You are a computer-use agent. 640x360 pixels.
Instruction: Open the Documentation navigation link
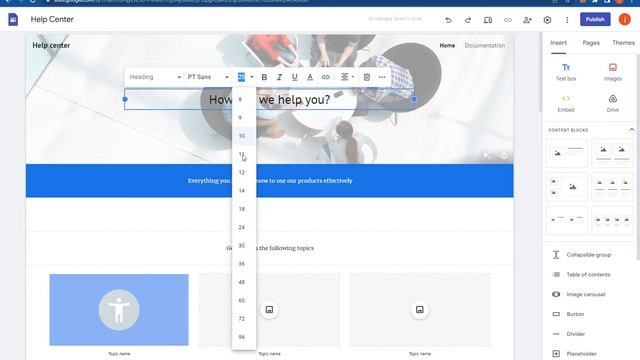point(484,45)
